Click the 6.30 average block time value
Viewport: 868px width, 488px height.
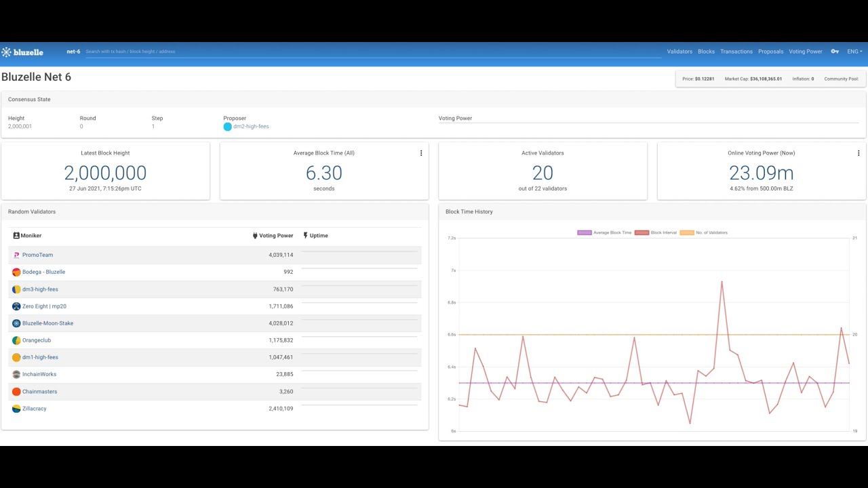point(324,173)
